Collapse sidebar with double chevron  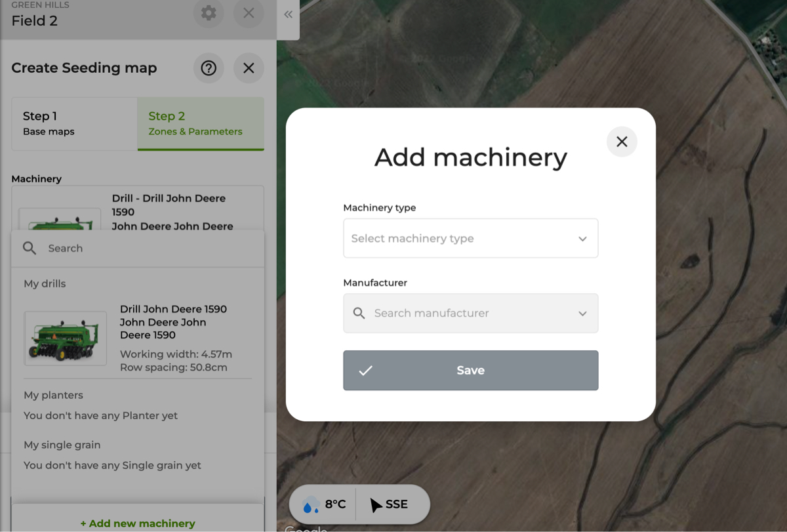(x=288, y=14)
